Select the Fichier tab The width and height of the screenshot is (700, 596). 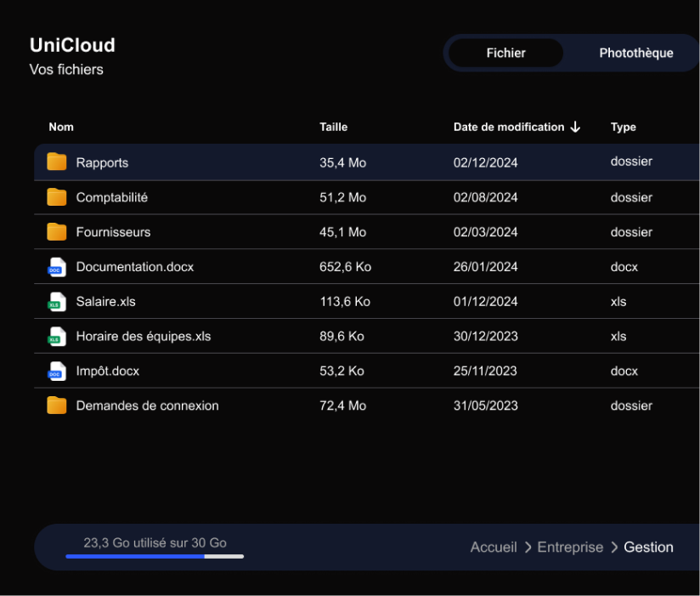[x=505, y=53]
